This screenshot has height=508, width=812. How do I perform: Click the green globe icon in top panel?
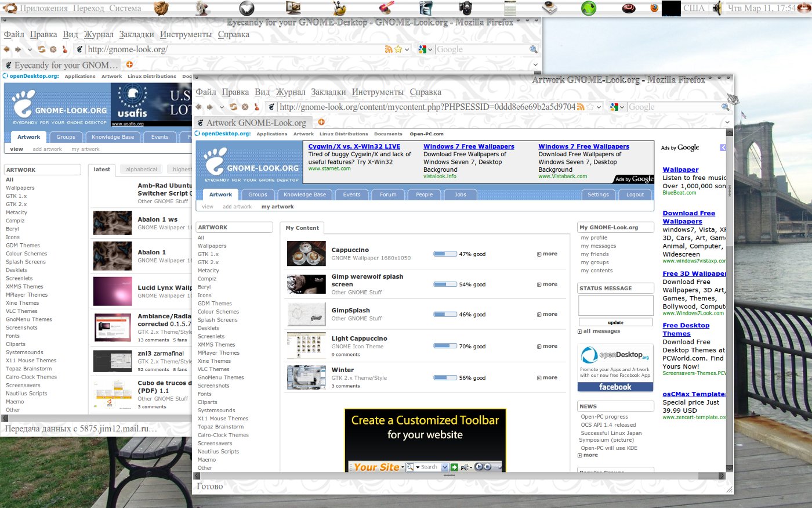click(589, 8)
